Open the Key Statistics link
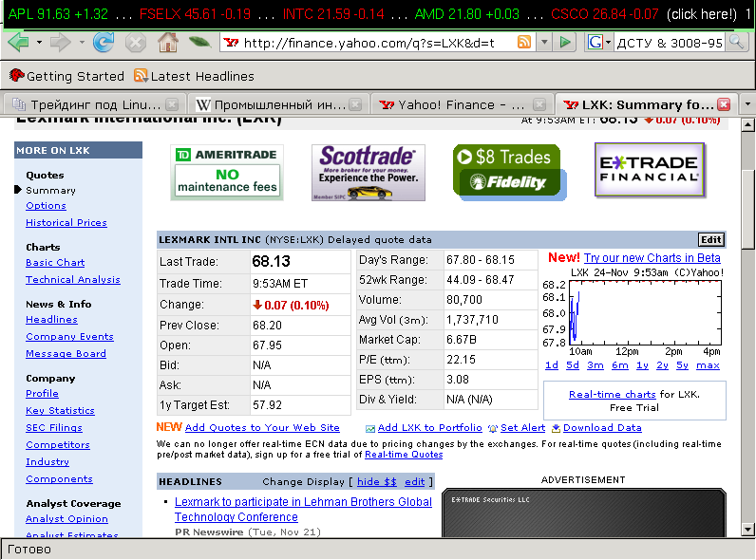Viewport: 756px width, 560px height. pyautogui.click(x=60, y=410)
